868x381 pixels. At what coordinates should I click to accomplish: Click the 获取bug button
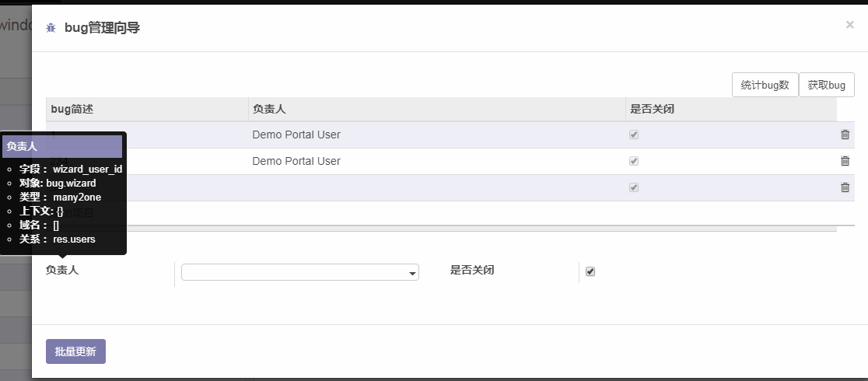coord(827,86)
